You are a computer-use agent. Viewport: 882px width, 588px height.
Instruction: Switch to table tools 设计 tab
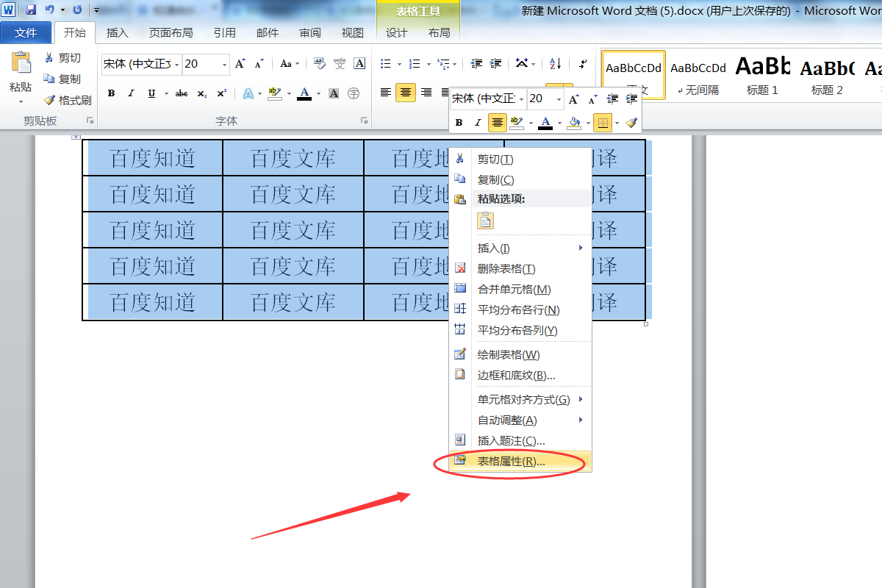[x=397, y=32]
